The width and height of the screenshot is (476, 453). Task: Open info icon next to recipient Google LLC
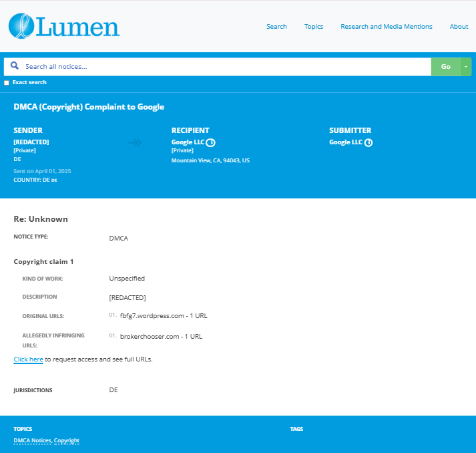click(x=211, y=142)
